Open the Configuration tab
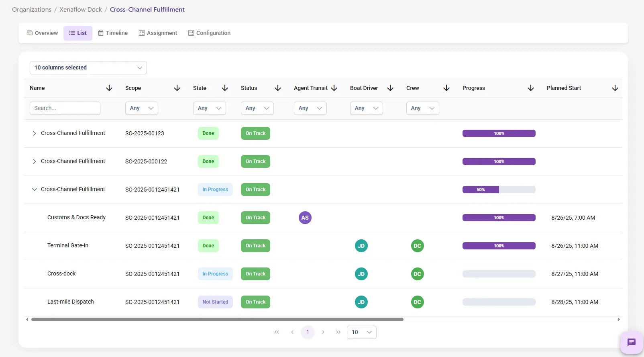Image resolution: width=644 pixels, height=357 pixels. pos(209,33)
